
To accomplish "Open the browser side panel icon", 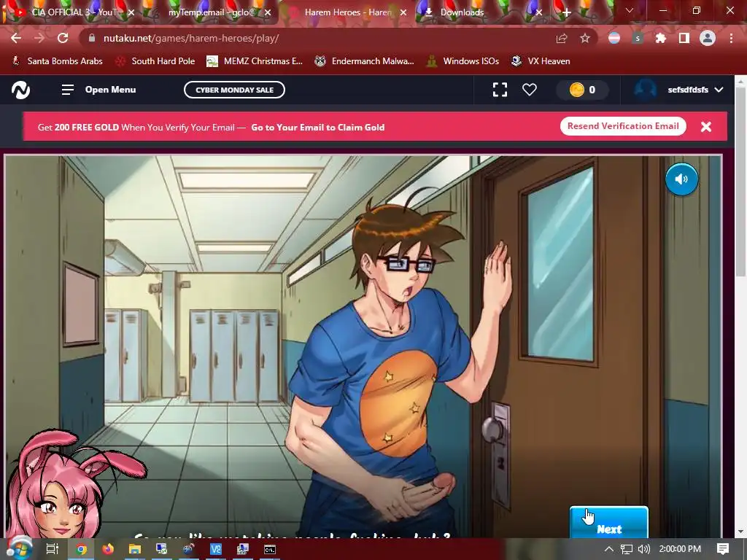I will point(684,38).
